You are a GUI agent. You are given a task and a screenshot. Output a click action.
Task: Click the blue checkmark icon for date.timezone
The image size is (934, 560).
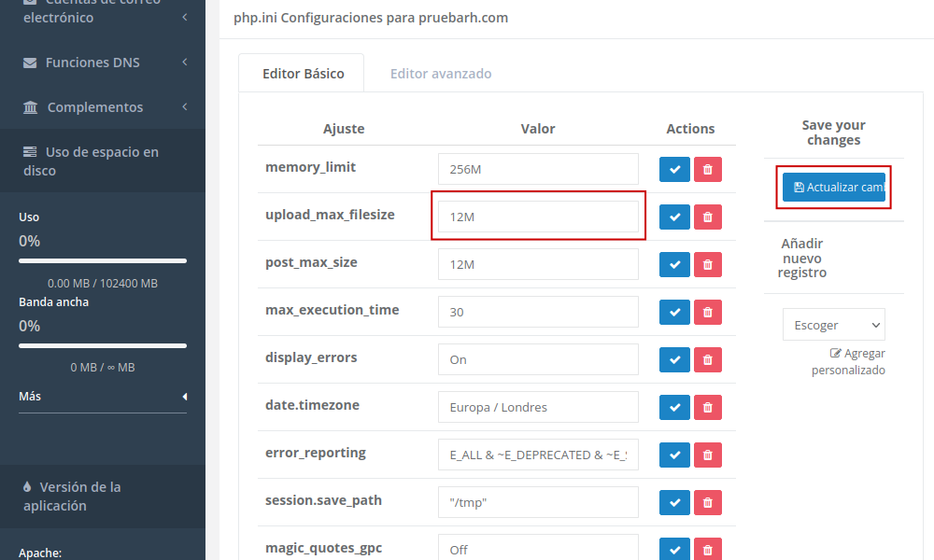point(674,407)
